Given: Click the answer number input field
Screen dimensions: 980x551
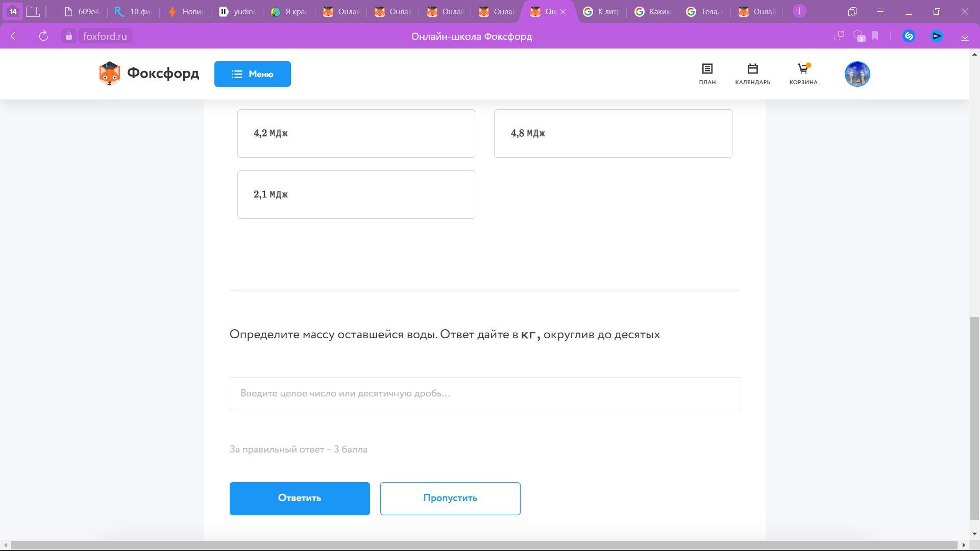Looking at the screenshot, I should 484,393.
